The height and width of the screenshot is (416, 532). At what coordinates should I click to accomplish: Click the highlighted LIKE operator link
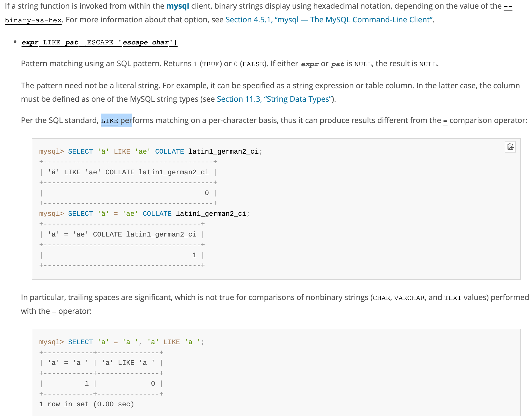point(109,121)
